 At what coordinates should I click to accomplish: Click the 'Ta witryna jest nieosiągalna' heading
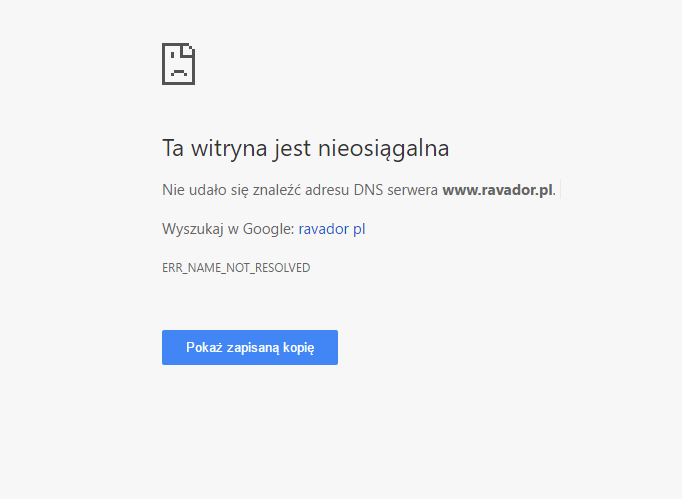pos(305,148)
